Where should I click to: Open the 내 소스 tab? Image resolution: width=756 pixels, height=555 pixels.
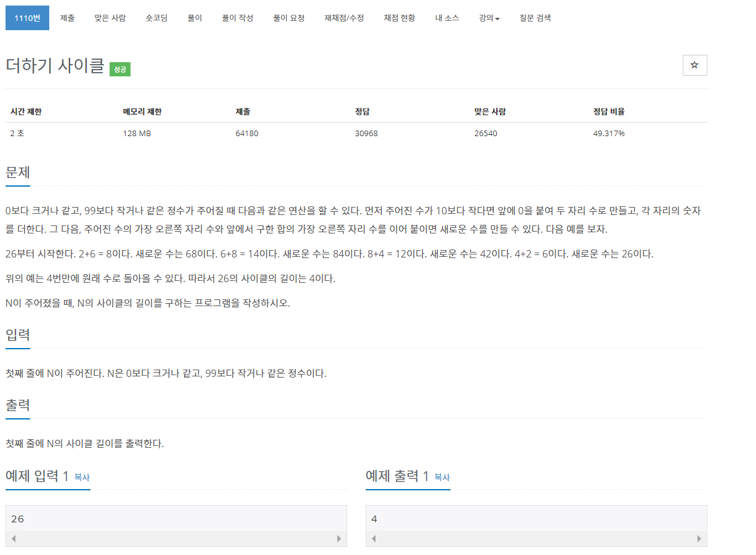point(447,18)
